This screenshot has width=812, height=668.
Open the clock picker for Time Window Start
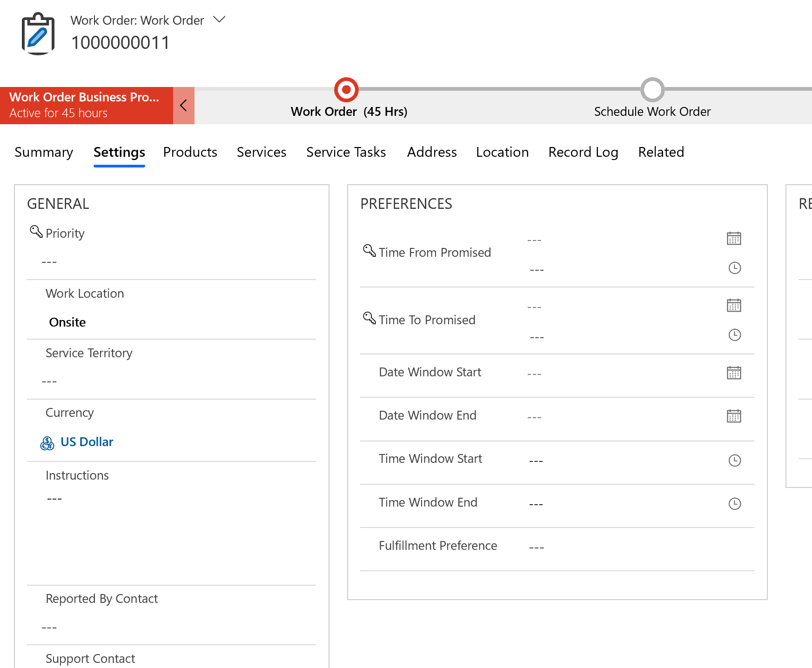point(735,460)
